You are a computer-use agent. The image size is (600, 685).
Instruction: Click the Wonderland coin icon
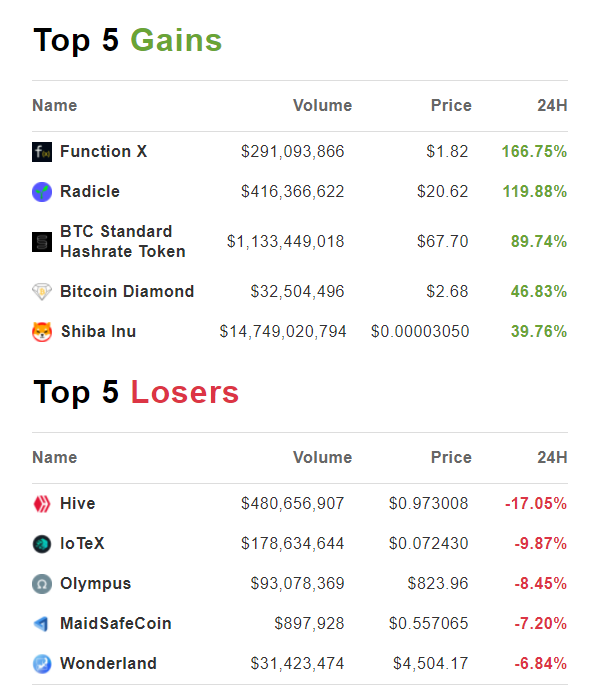tap(41, 664)
